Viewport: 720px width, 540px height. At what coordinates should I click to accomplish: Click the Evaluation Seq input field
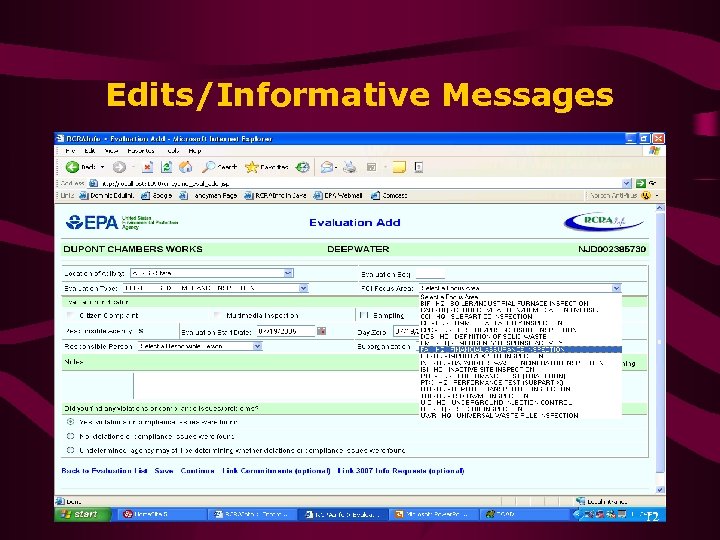[430, 274]
